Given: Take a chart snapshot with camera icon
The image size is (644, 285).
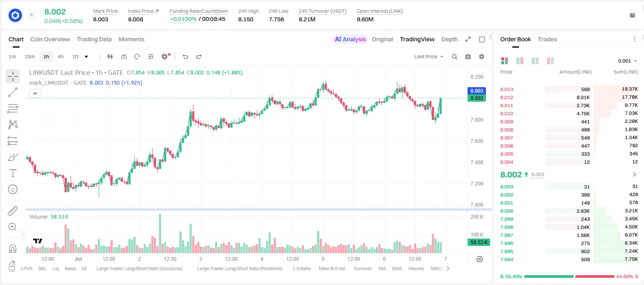Looking at the screenshot, I should 468,57.
